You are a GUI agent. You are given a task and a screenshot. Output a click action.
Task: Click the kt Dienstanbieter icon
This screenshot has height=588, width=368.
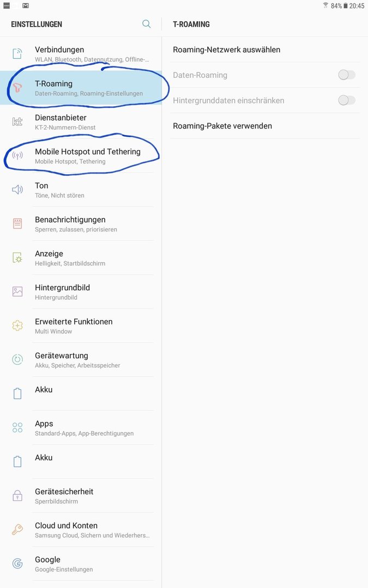(17, 121)
